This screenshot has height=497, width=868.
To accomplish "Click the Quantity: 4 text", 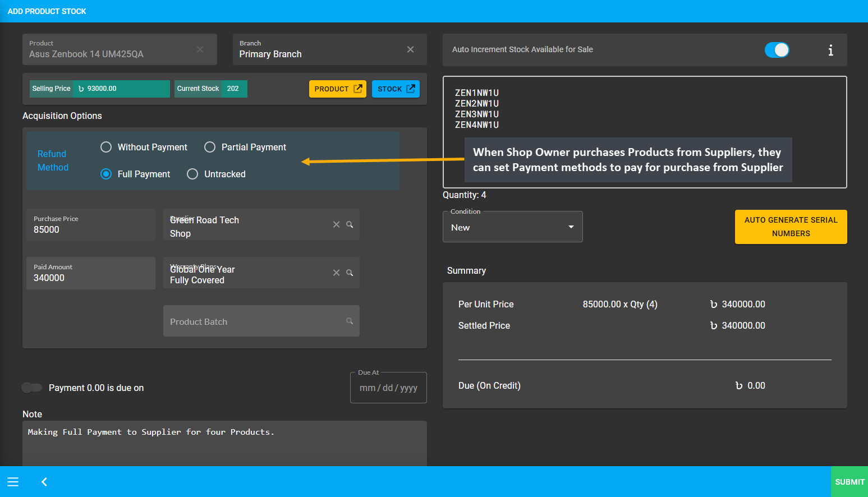I will [x=465, y=195].
